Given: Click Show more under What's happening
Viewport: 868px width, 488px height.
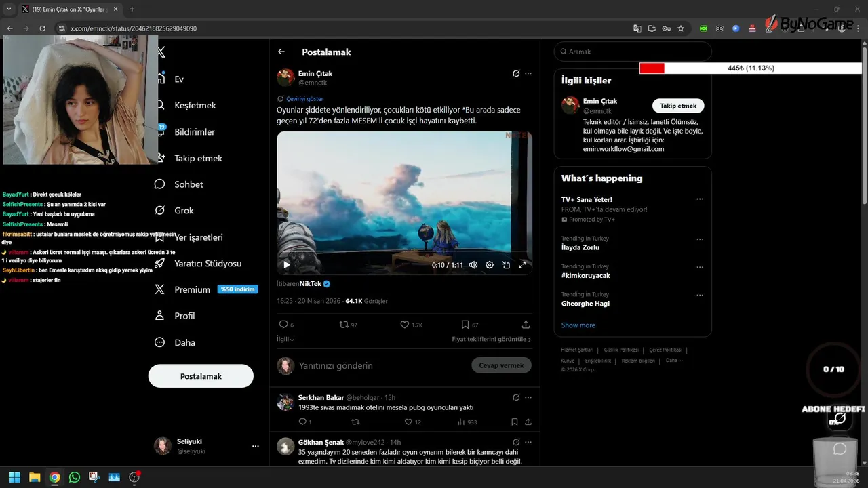Looking at the screenshot, I should [578, 325].
